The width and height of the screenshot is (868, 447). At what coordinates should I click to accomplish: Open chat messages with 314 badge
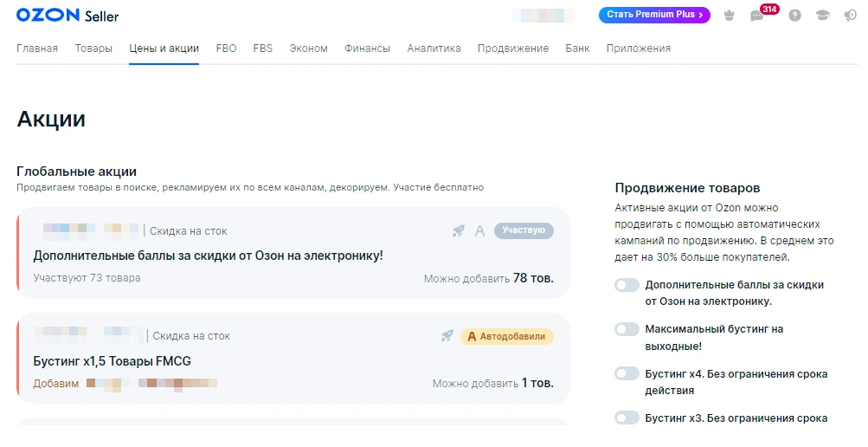(x=757, y=16)
